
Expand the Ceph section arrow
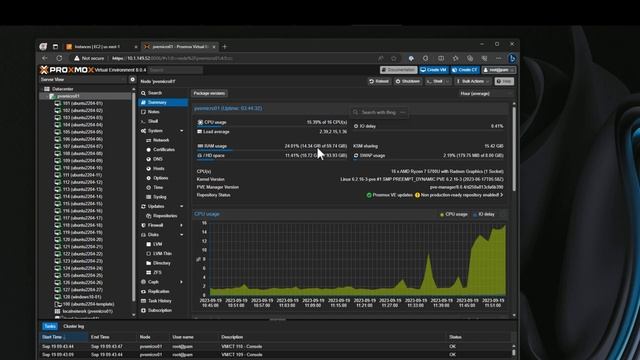point(182,282)
